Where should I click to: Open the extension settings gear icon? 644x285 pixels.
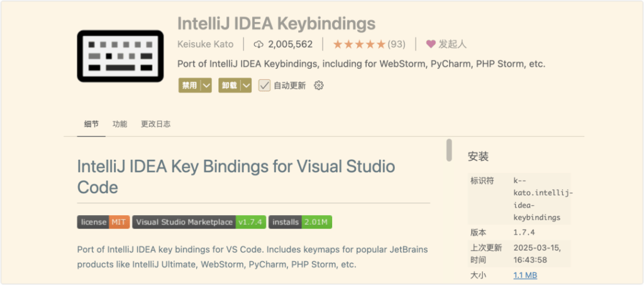318,86
